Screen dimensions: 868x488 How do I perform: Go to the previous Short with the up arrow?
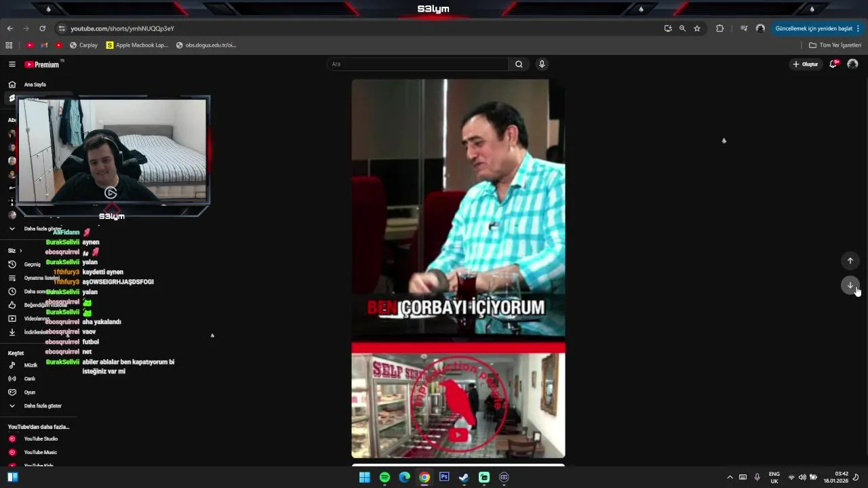pyautogui.click(x=850, y=261)
